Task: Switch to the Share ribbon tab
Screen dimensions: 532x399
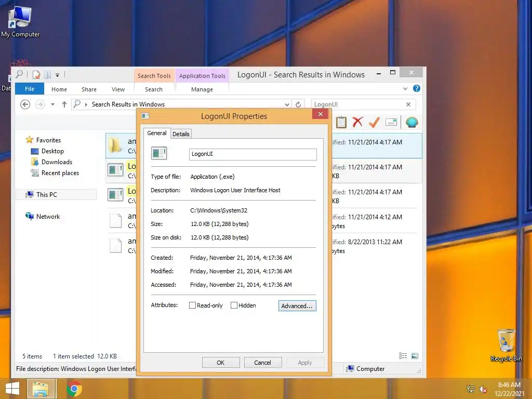Action: [x=89, y=89]
